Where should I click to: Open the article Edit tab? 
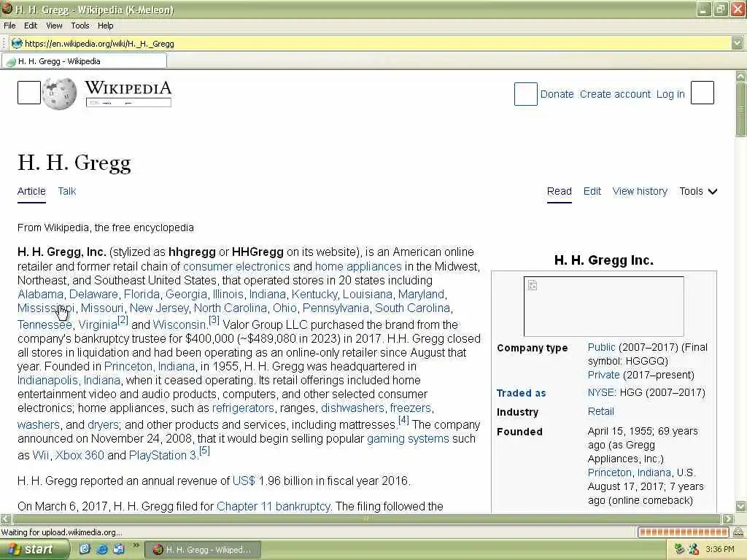tap(592, 191)
